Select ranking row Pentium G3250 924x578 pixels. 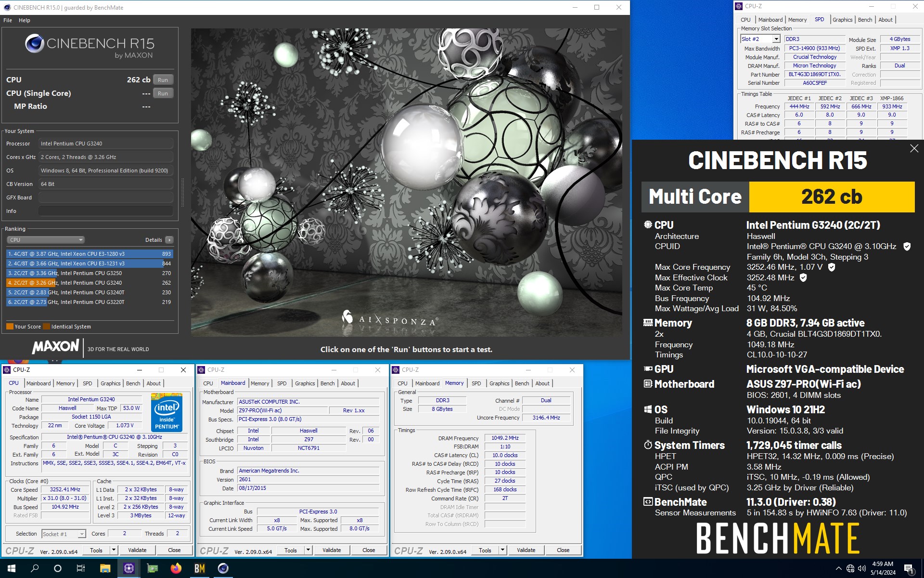90,273
